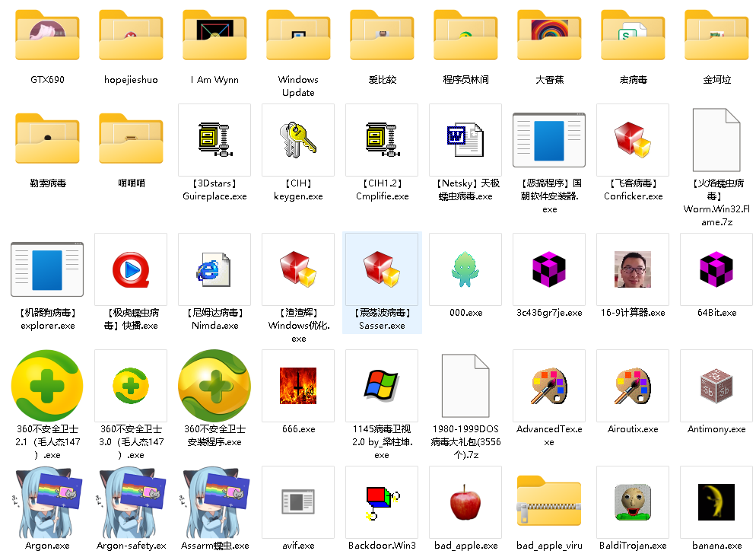756x554 pixels.
Task: Open 【飞客病毒】Conficker.exe
Action: pos(633,139)
